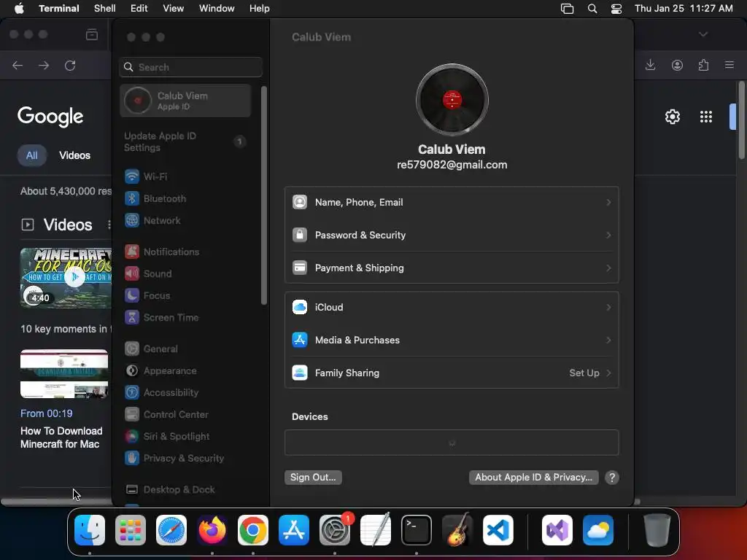The image size is (747, 560).
Task: Open browser extensions puzzle icon
Action: [x=704, y=65]
